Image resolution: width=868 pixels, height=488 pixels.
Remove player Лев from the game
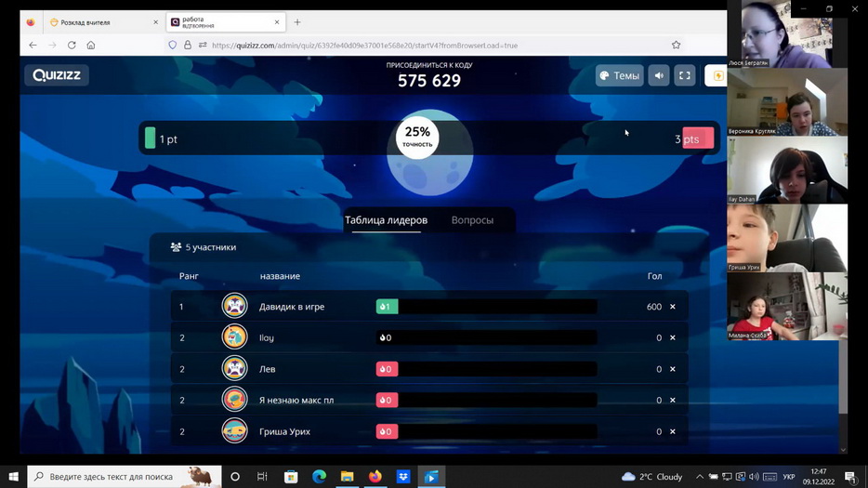point(673,369)
